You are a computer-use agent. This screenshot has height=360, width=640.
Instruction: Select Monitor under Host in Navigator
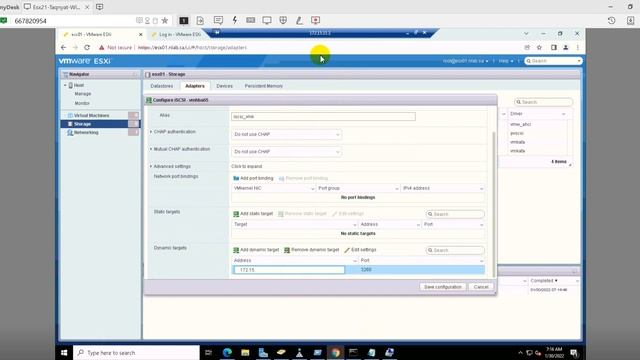coord(82,103)
